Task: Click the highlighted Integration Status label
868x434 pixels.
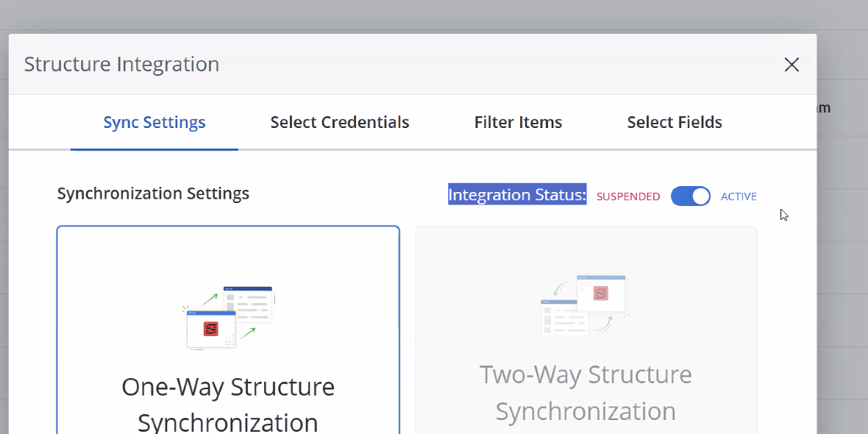Action: pos(517,195)
